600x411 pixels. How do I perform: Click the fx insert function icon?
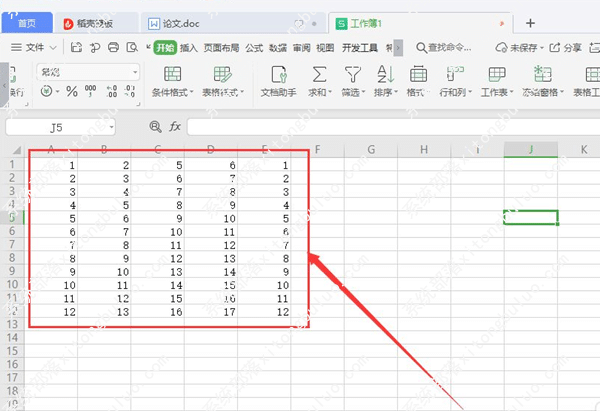point(174,126)
